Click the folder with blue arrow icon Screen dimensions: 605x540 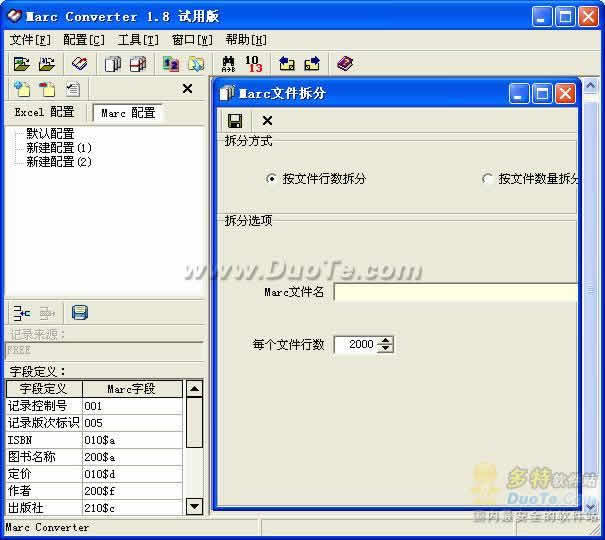(x=196, y=64)
